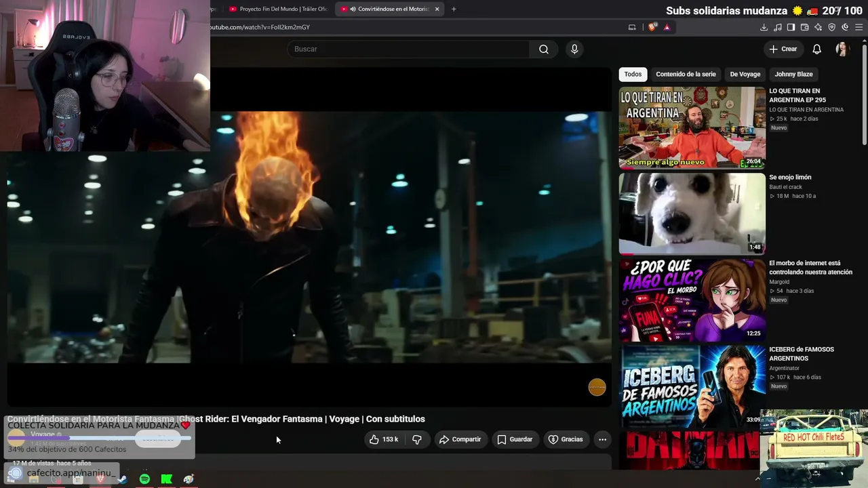Viewport: 868px width, 488px height.
Task: Click the VPN shield icon in toolbar
Action: 831,27
